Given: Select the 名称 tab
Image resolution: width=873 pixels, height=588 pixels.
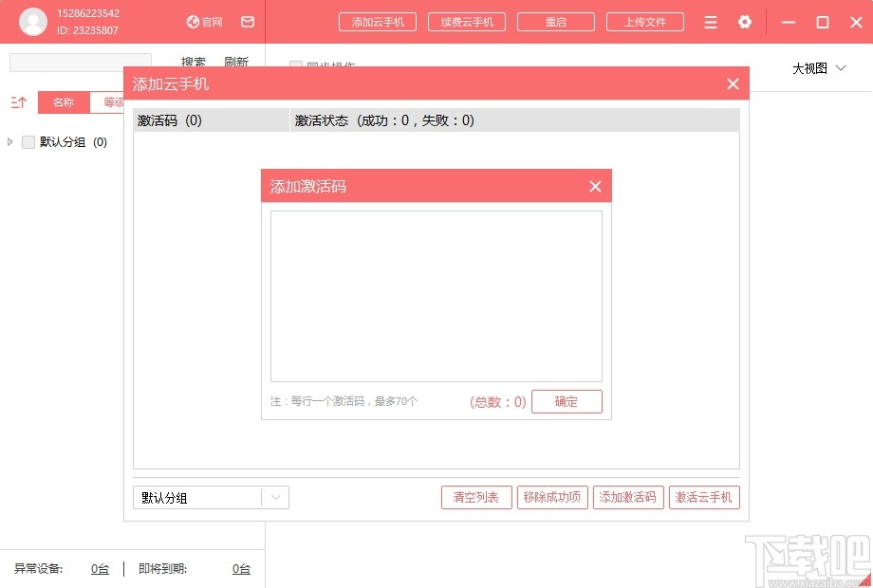Looking at the screenshot, I should (x=63, y=101).
